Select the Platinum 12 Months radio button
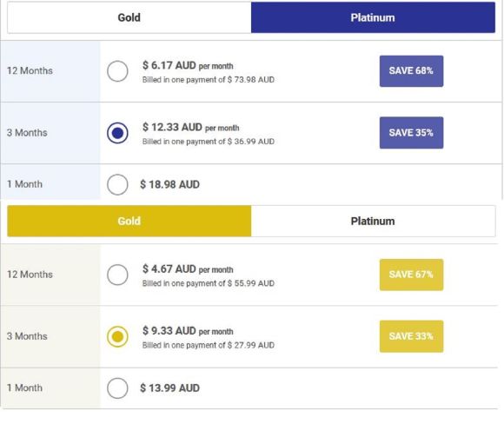The height and width of the screenshot is (424, 504). 117,71
